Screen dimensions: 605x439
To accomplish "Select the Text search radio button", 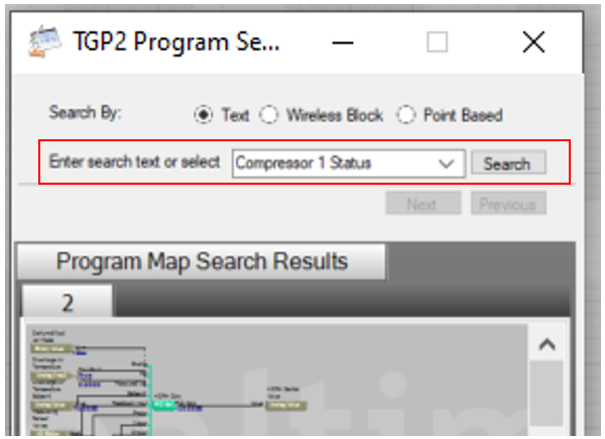I will click(x=204, y=115).
